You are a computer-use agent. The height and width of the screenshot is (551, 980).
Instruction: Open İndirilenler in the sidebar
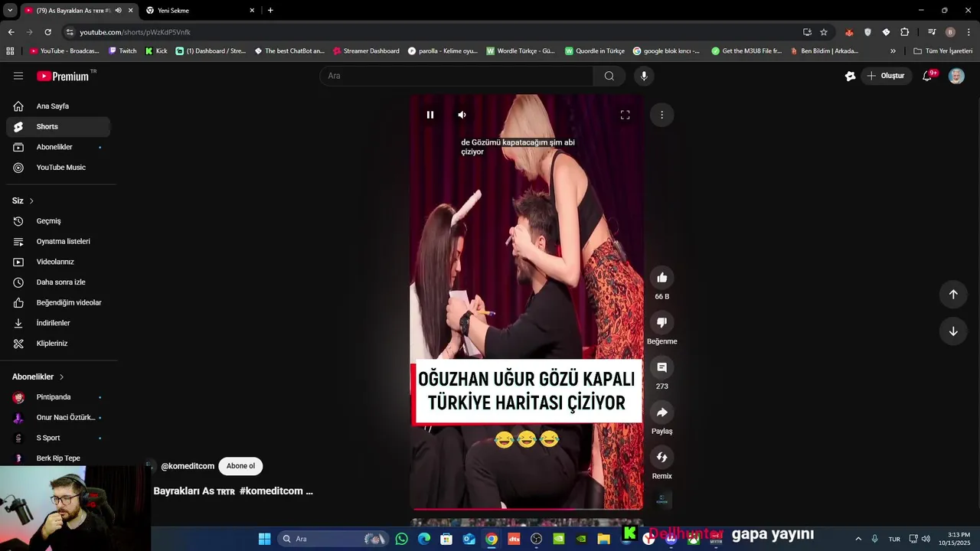pyautogui.click(x=58, y=323)
